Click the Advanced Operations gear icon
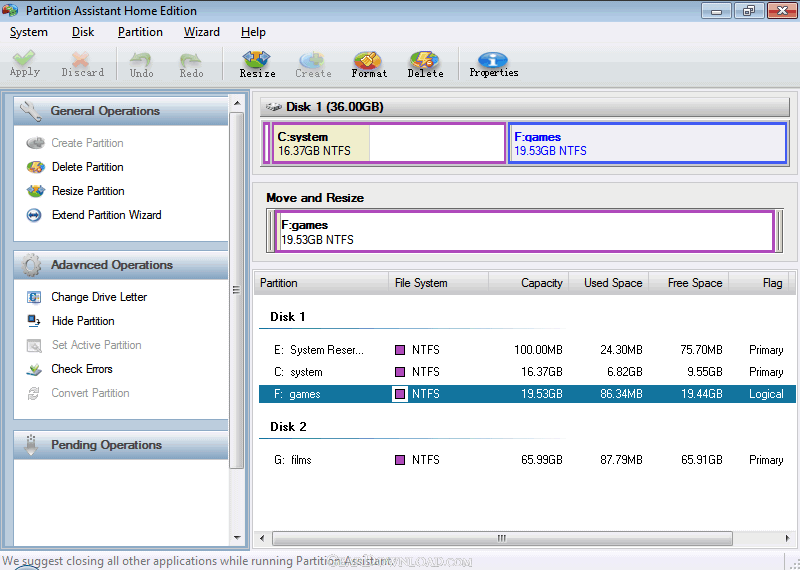800x570 pixels. click(x=31, y=265)
